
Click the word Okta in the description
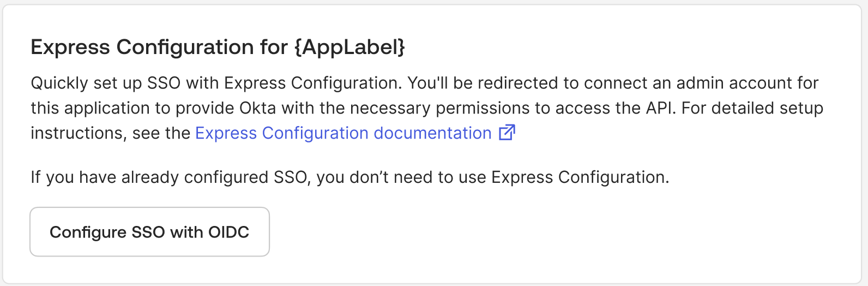(x=258, y=108)
